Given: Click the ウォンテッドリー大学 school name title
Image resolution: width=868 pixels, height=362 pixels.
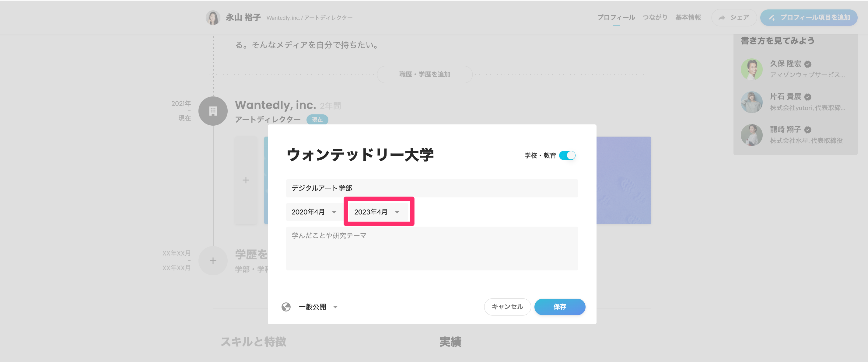Looking at the screenshot, I should (360, 155).
